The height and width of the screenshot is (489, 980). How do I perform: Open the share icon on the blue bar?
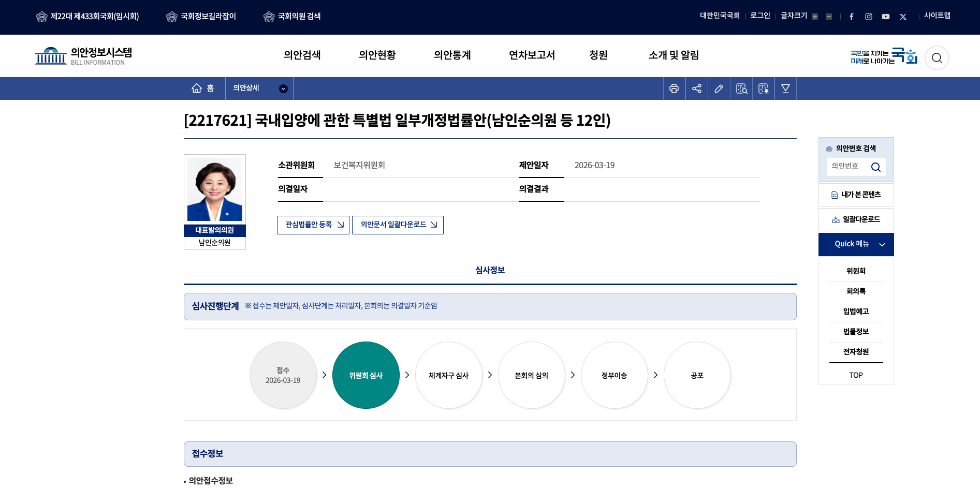click(696, 88)
